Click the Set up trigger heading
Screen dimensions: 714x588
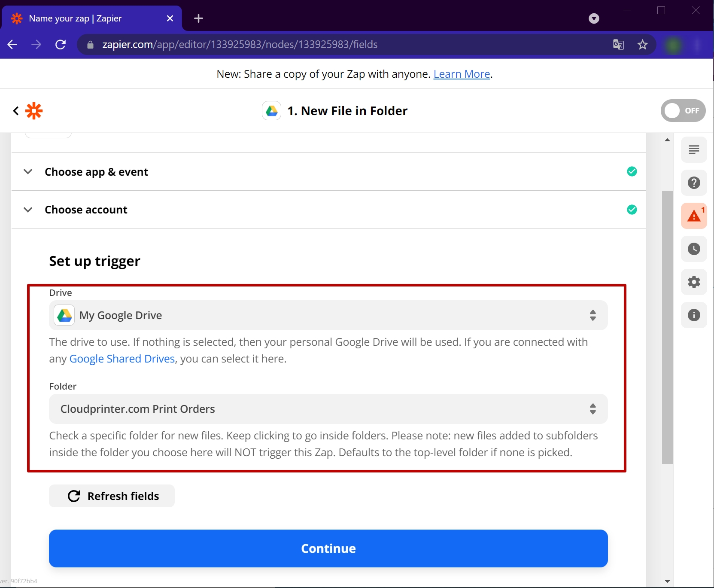(95, 261)
